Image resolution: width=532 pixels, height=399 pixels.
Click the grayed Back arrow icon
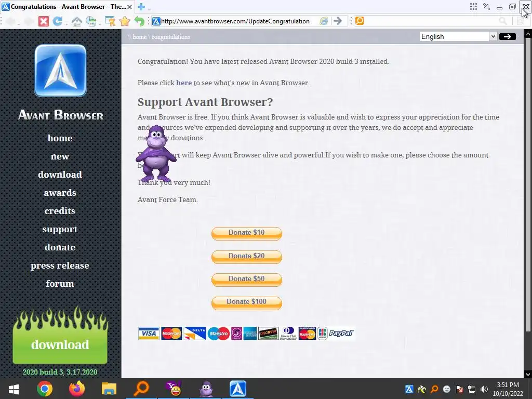coord(10,21)
